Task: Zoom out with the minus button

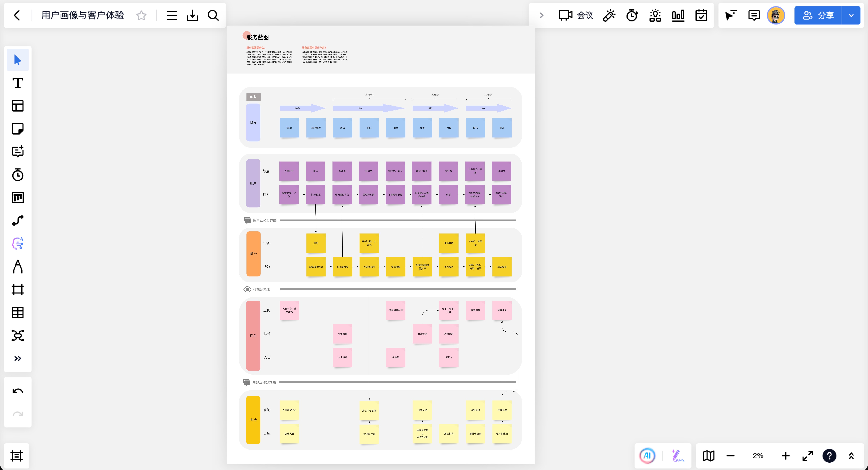Action: [x=730, y=456]
